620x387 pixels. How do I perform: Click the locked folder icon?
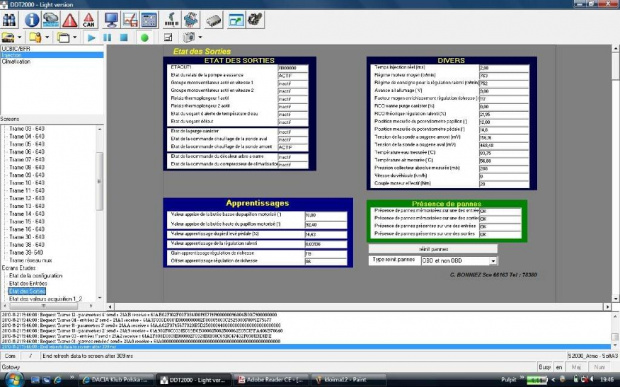coord(35,38)
